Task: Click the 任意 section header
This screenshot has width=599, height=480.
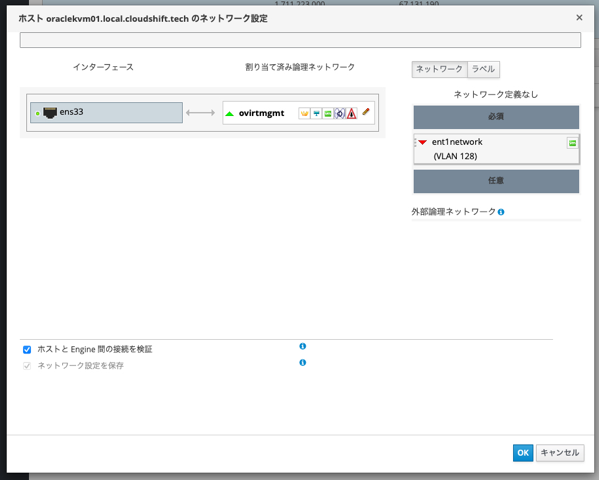Action: (496, 181)
